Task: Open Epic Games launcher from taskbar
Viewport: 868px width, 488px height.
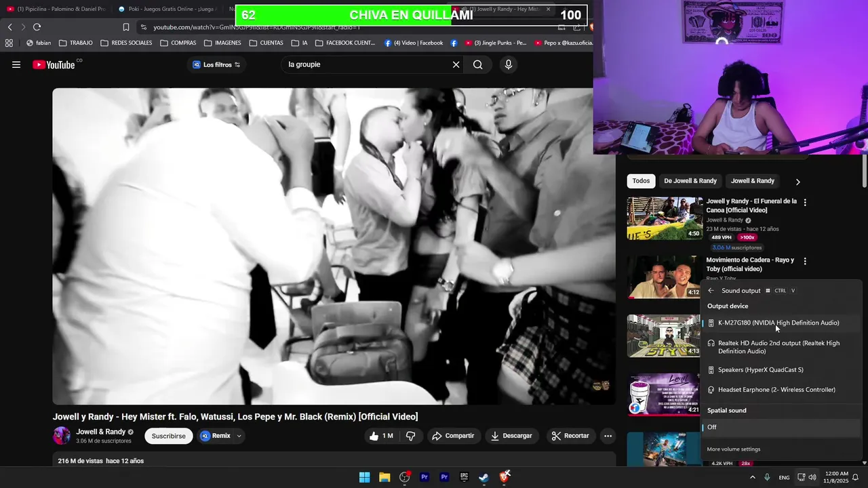Action: (x=464, y=477)
